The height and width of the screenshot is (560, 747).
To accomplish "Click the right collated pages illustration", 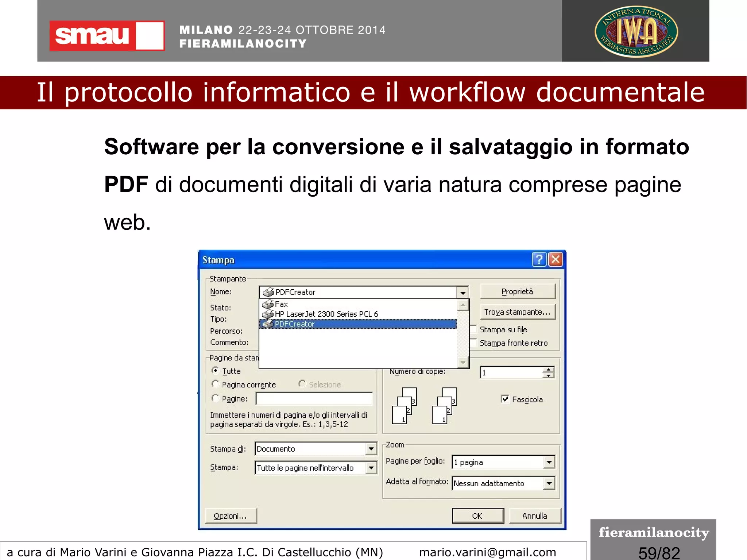I will click(x=444, y=406).
